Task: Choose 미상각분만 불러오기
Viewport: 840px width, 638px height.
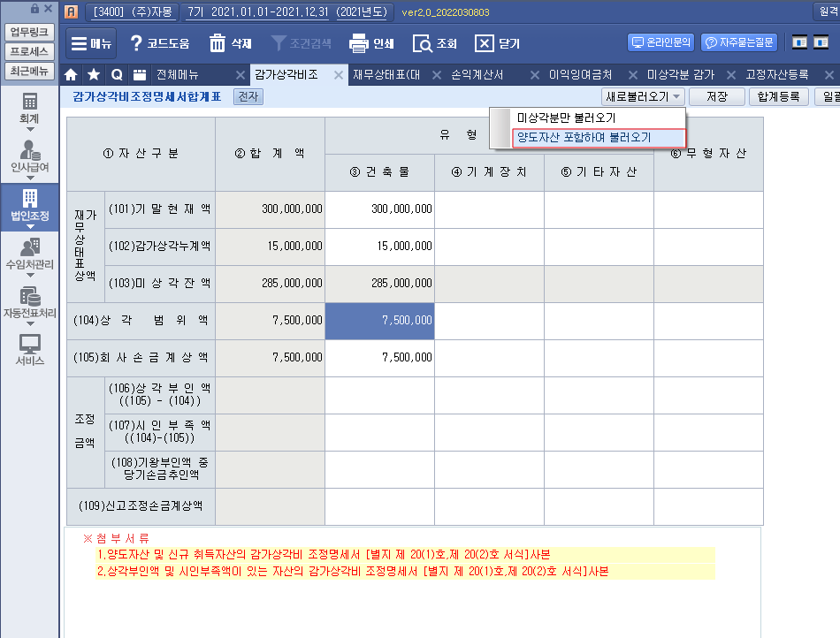Action: pos(566,118)
